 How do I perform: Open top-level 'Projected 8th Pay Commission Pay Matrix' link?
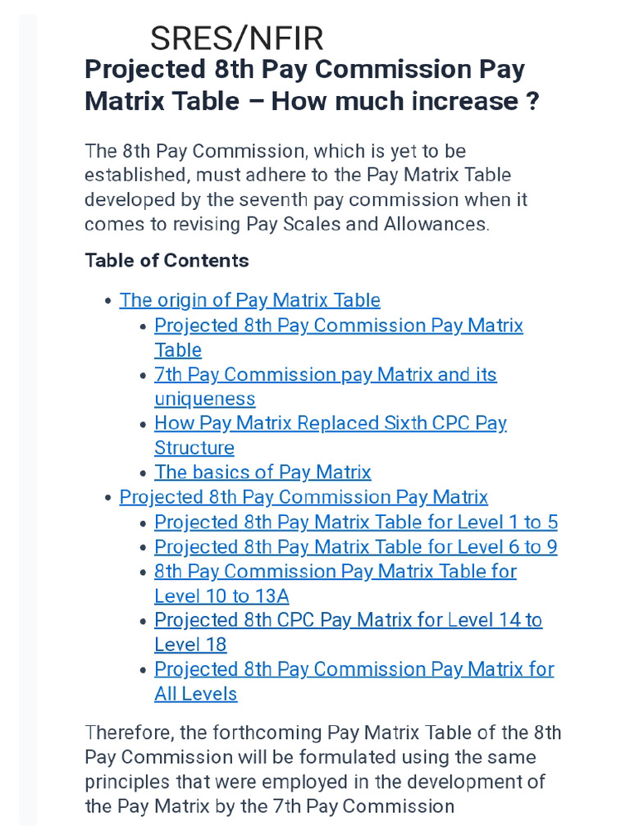(x=304, y=497)
